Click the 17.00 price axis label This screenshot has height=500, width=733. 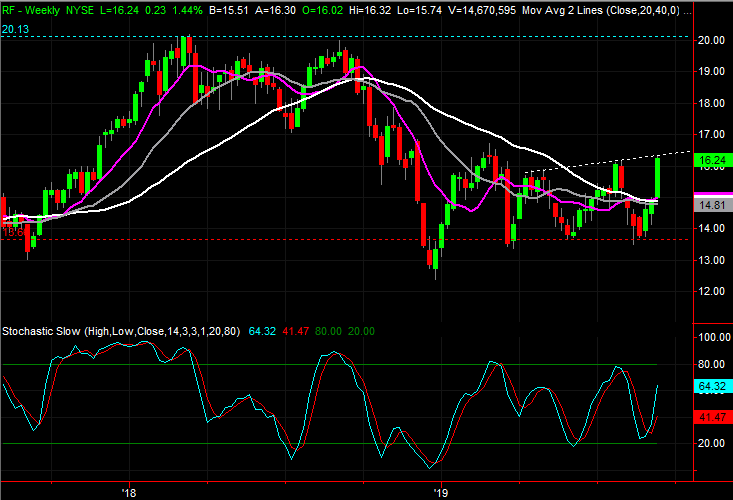tap(711, 135)
